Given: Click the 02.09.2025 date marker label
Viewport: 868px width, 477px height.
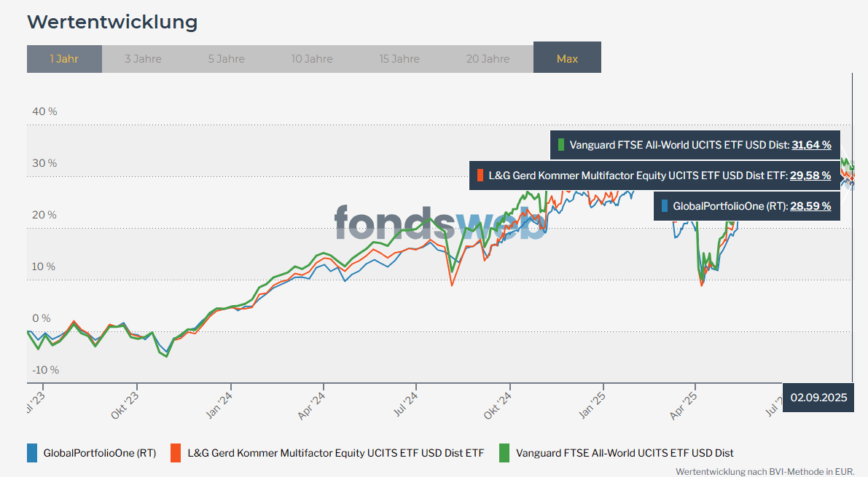Looking at the screenshot, I should click(818, 398).
